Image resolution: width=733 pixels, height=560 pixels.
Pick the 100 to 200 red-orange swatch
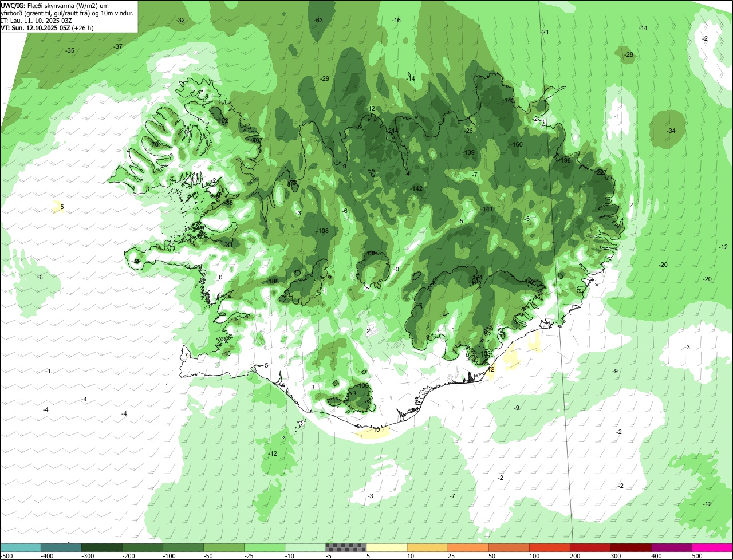click(549, 547)
